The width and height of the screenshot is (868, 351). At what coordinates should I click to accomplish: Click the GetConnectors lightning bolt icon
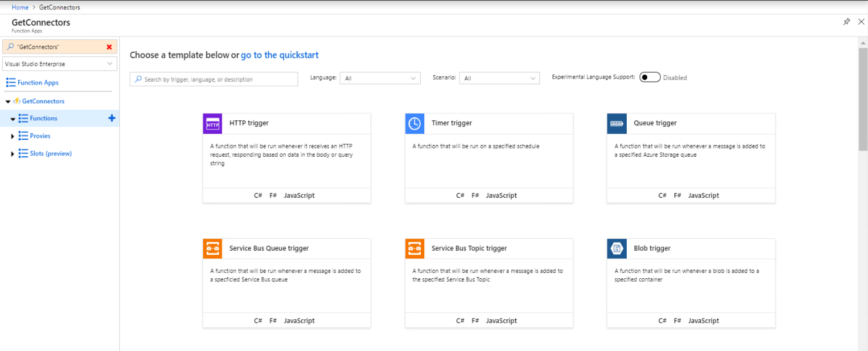coord(17,101)
